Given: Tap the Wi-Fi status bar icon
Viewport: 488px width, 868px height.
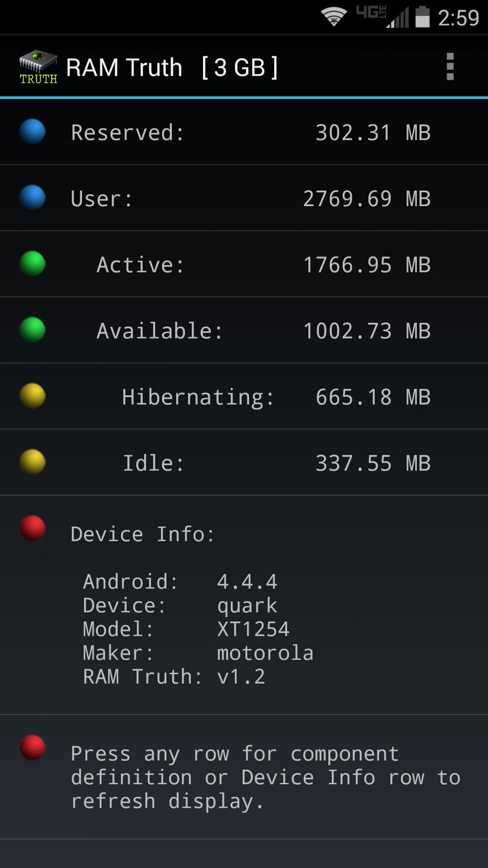Looking at the screenshot, I should tap(334, 17).
